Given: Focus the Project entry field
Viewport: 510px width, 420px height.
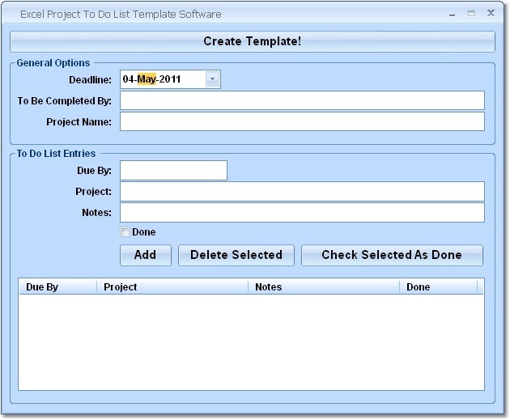Looking at the screenshot, I should 302,192.
